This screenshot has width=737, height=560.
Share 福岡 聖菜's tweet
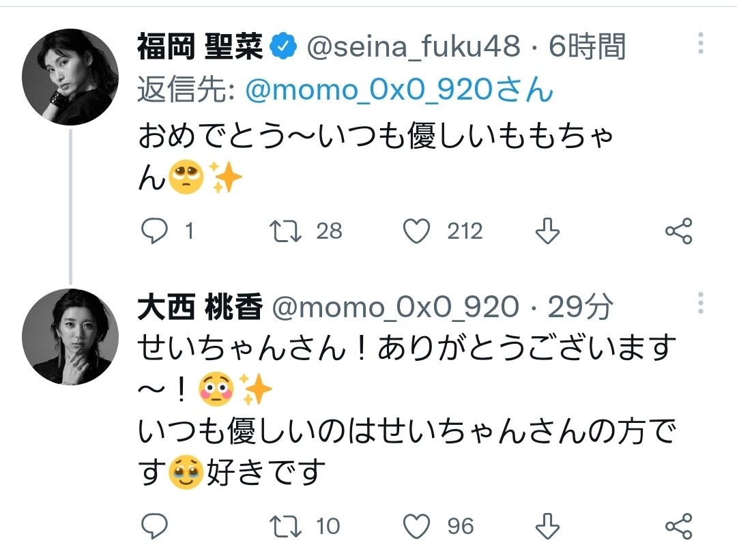pos(678,232)
